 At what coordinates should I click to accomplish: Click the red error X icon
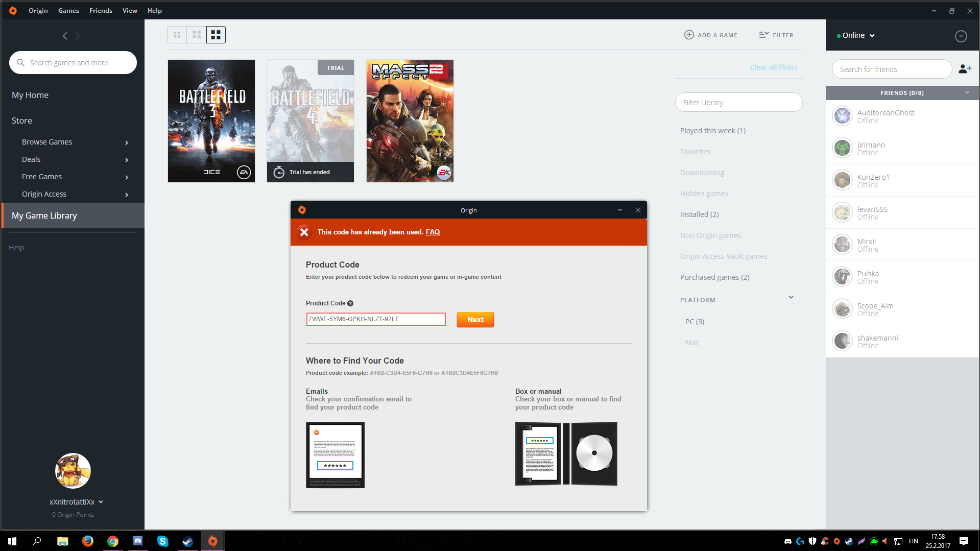click(x=304, y=232)
